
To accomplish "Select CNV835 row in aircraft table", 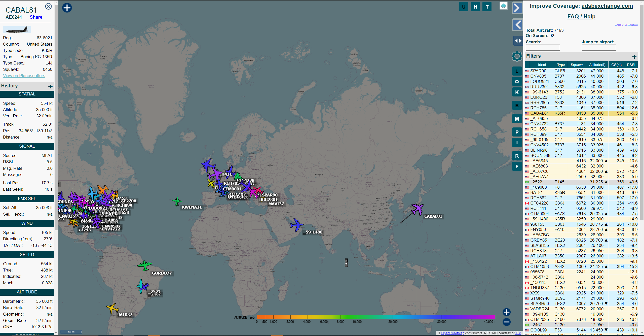I will [581, 76].
